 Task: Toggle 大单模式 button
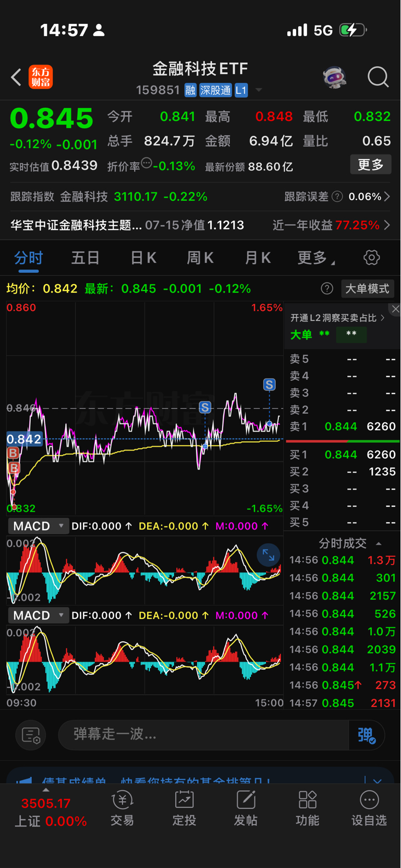[x=367, y=288]
